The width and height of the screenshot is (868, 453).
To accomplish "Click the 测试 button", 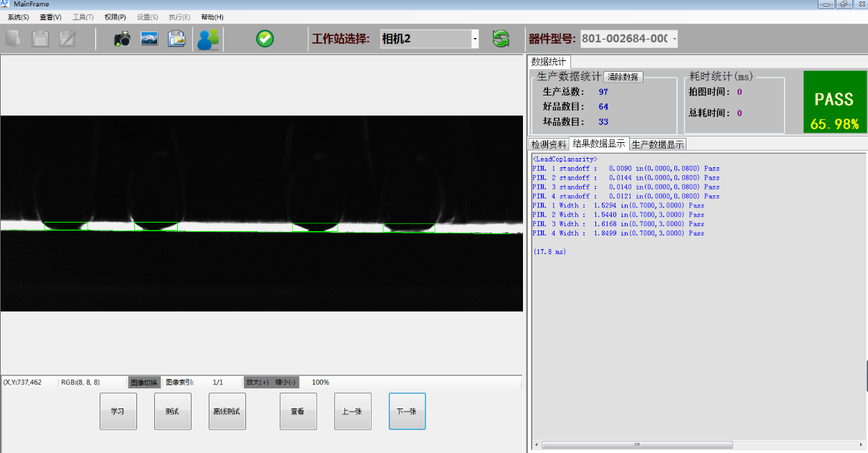I will [x=173, y=411].
